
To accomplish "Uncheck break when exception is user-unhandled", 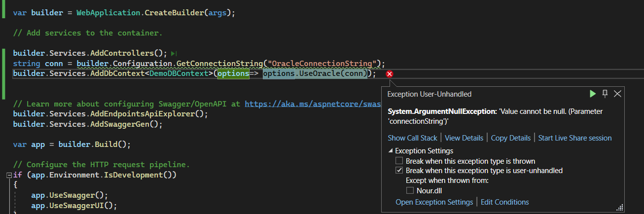I will (399, 171).
